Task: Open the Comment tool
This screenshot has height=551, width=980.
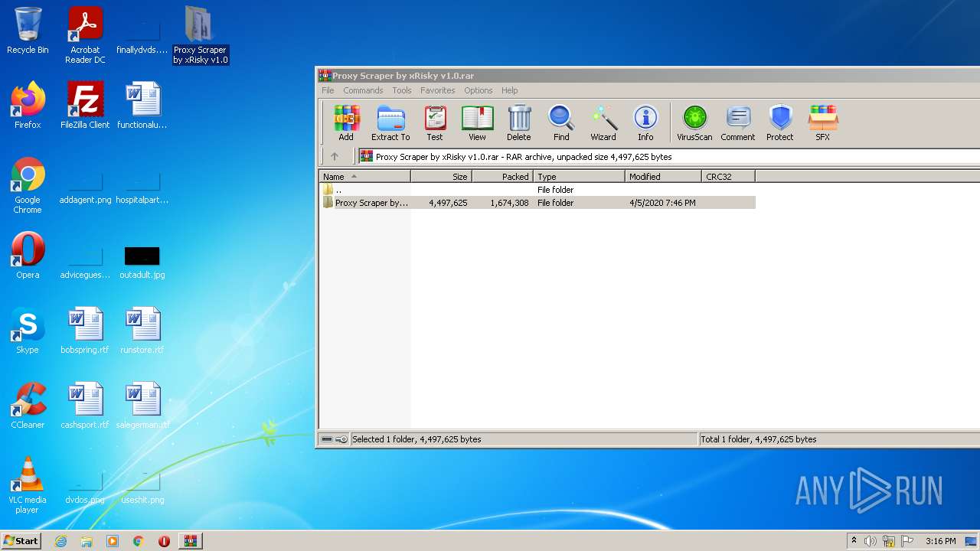Action: click(x=738, y=123)
